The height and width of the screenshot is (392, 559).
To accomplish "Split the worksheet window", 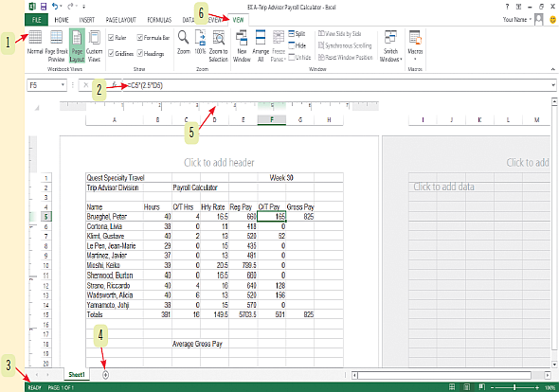I will (297, 34).
